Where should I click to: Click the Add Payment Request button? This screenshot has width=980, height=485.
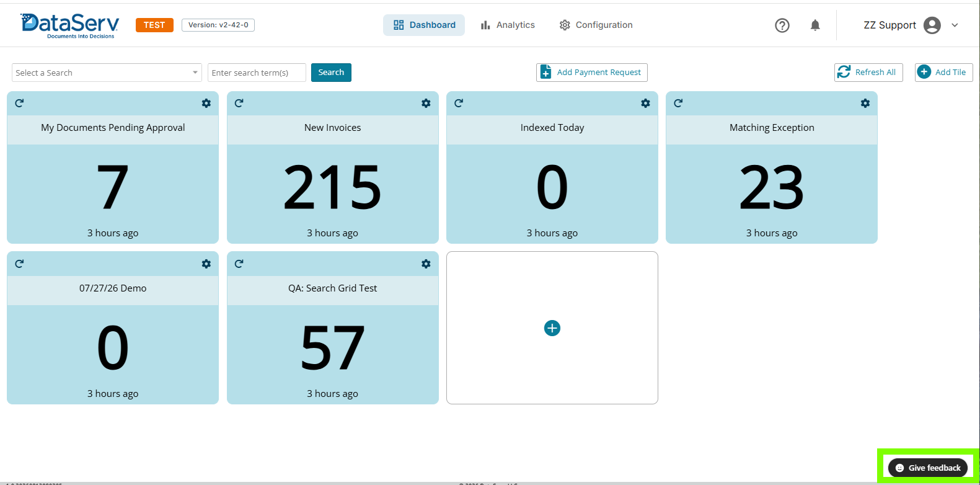592,73
